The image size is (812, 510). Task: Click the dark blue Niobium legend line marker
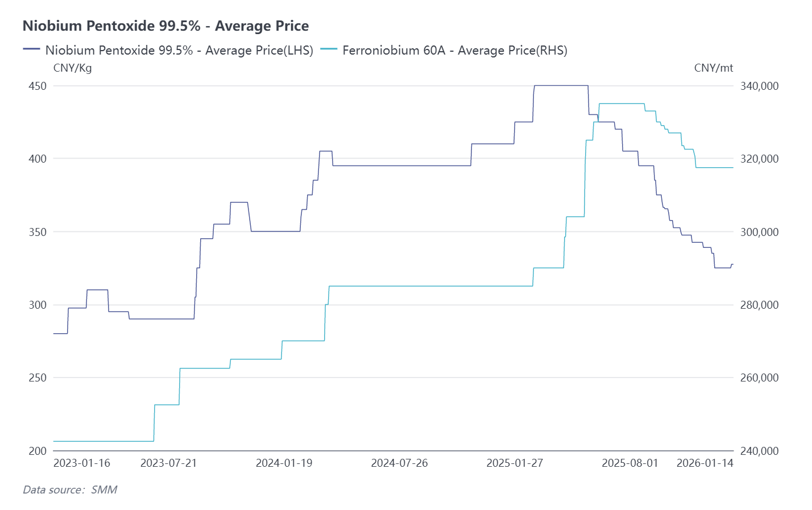31,49
